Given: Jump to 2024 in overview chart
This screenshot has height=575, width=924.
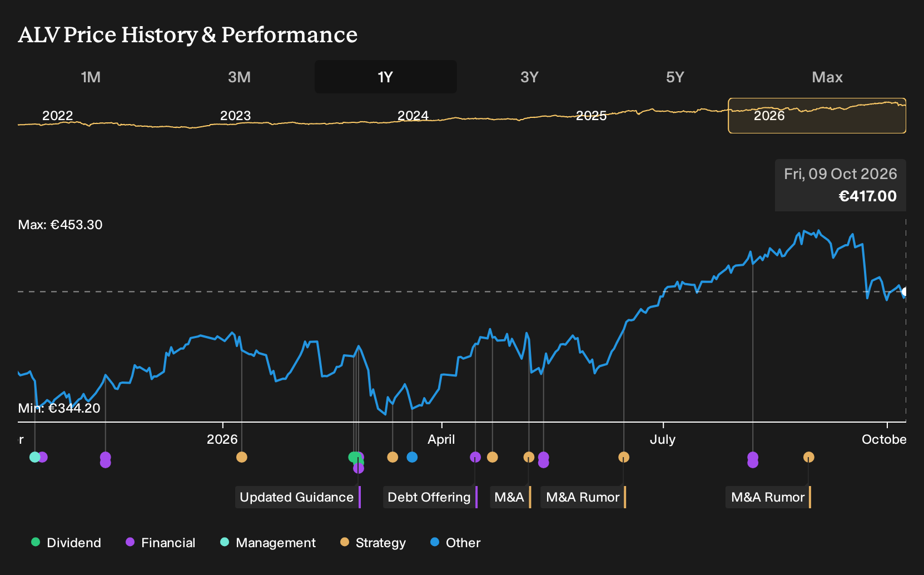Looking at the screenshot, I should 413,116.
